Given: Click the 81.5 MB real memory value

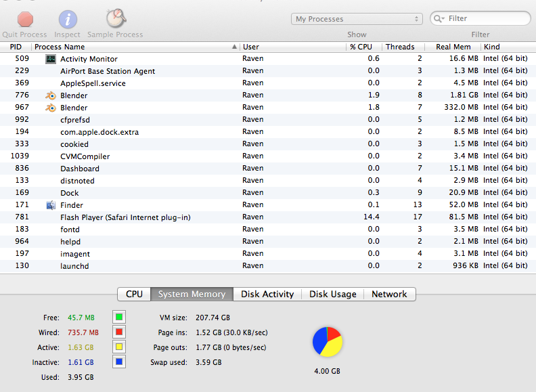Looking at the screenshot, I should pos(464,217).
